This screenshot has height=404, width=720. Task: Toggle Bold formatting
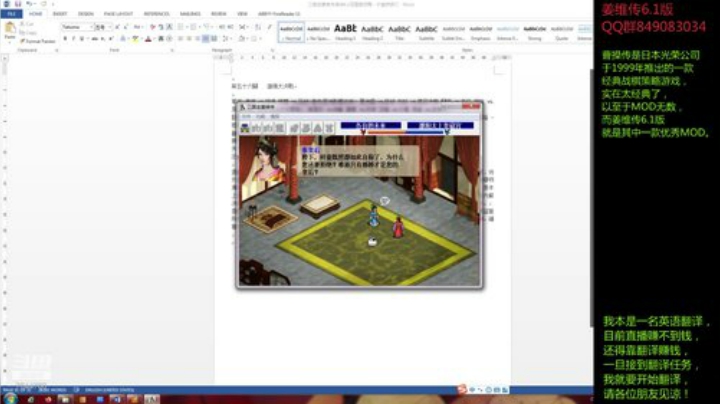[x=65, y=39]
